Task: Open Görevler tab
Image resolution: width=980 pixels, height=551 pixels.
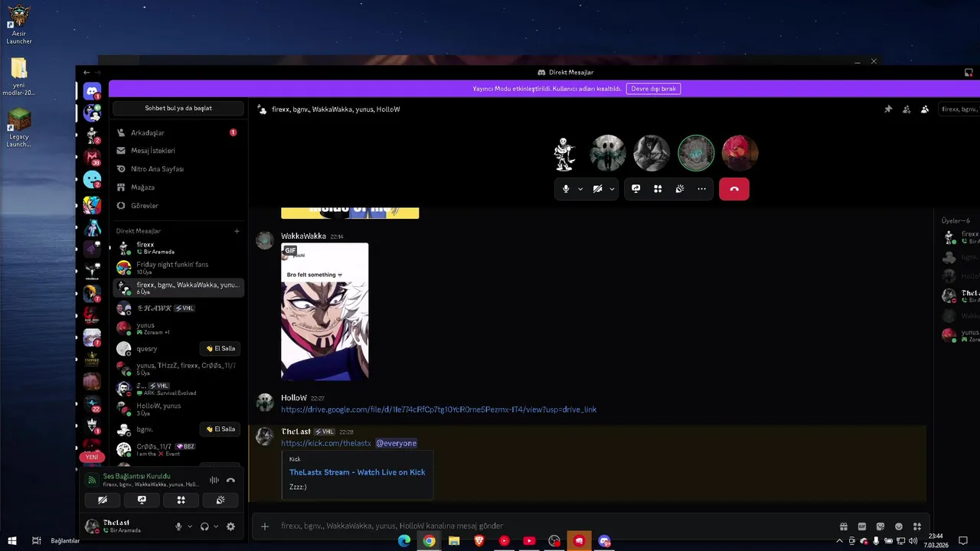Action: click(177, 206)
